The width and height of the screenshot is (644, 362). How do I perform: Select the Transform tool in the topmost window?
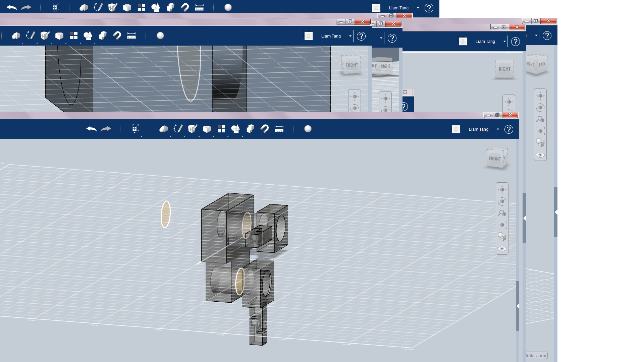tap(55, 7)
